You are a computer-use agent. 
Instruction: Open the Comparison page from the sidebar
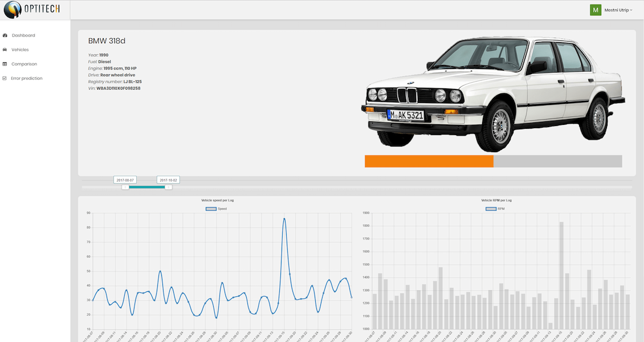pyautogui.click(x=24, y=64)
